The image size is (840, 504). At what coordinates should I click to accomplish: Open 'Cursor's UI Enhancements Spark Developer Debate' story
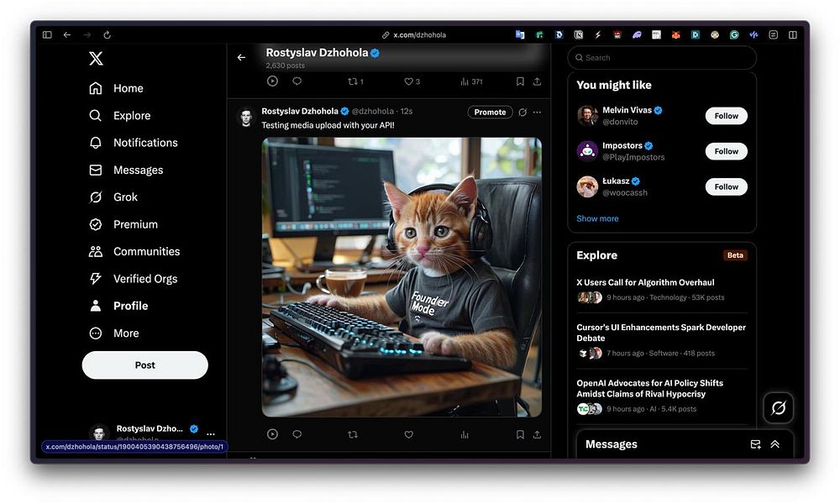661,333
